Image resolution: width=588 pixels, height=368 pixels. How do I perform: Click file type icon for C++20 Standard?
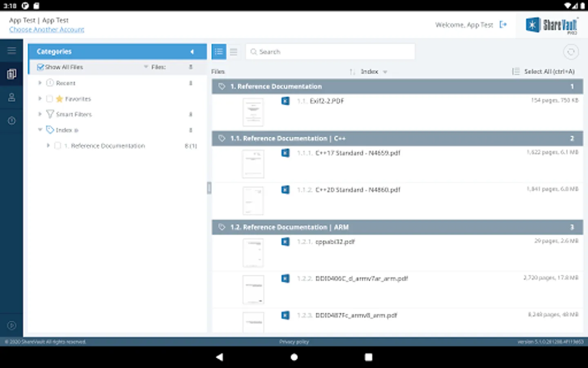tap(285, 190)
